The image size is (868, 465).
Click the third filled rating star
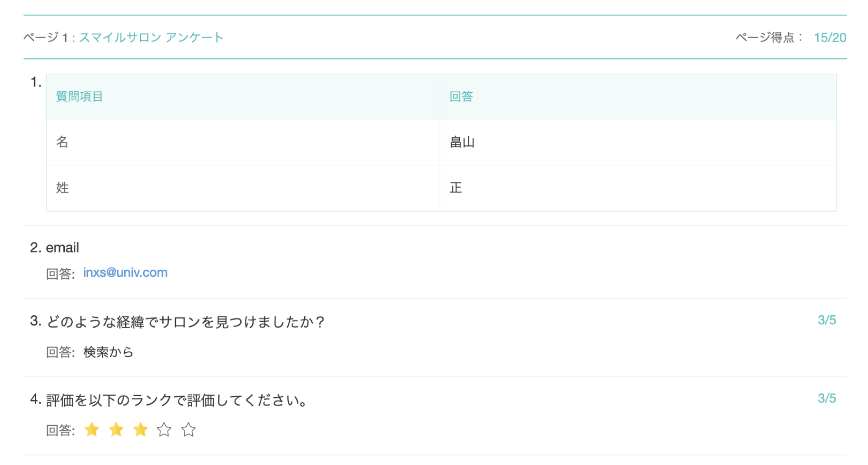(140, 430)
